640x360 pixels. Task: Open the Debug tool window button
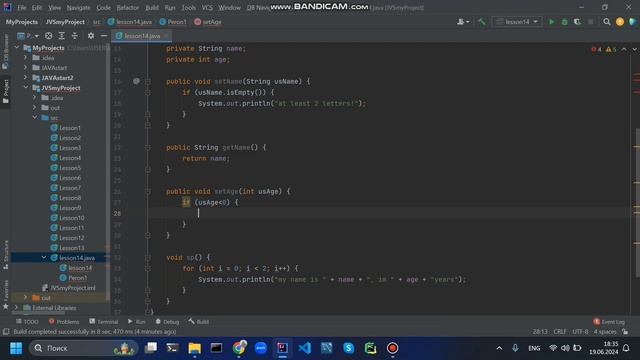167,322
